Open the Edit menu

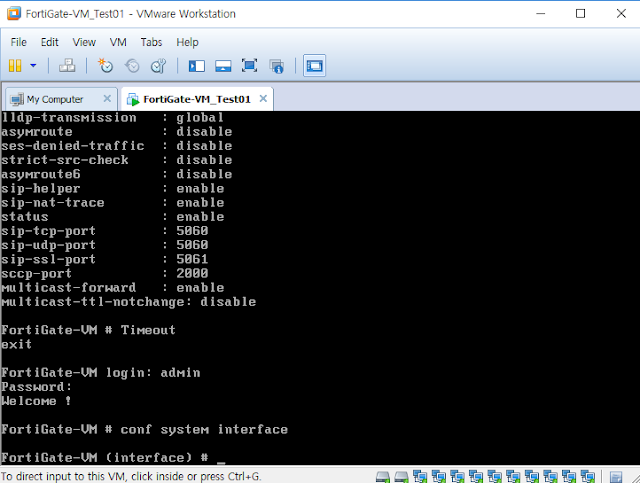[x=49, y=42]
